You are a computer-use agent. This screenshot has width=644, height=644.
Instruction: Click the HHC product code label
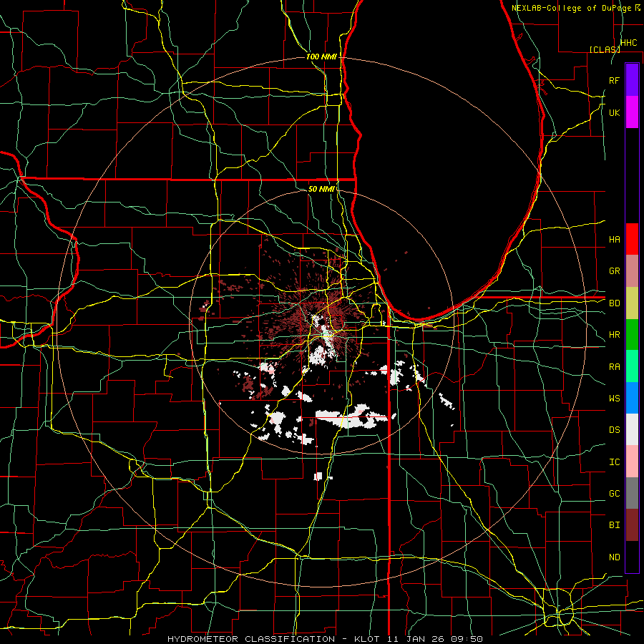pos(628,43)
